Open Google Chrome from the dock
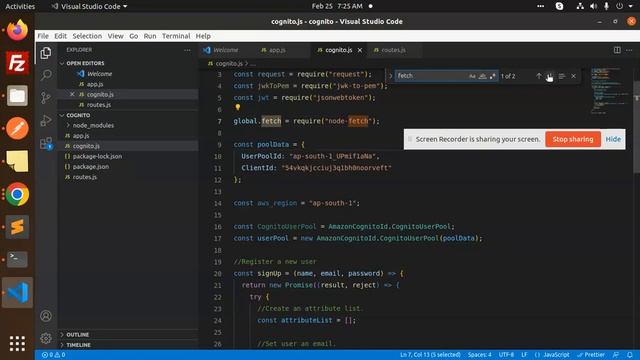Screen dimensions: 640x360 (17, 194)
